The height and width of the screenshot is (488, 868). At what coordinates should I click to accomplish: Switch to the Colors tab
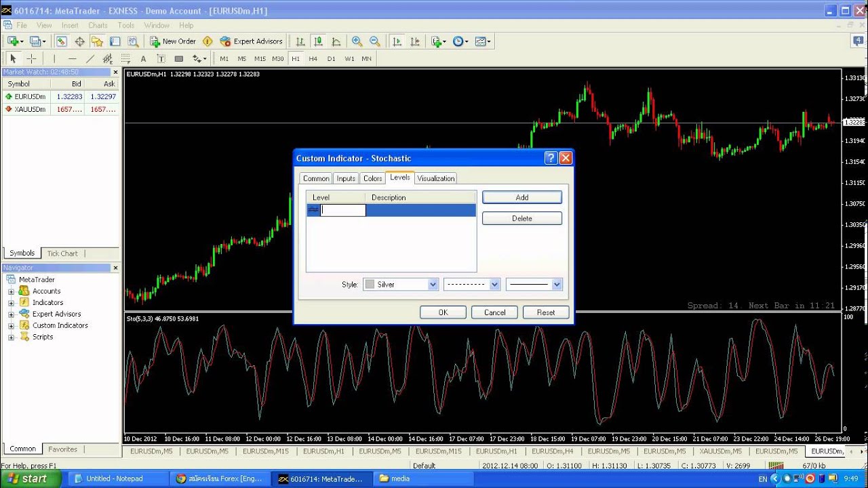pyautogui.click(x=372, y=178)
